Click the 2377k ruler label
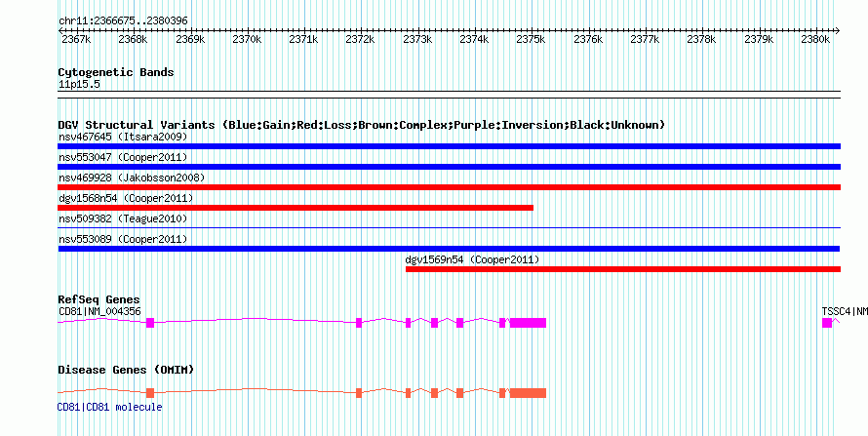Screen dimensions: 868x436 [x=645, y=39]
